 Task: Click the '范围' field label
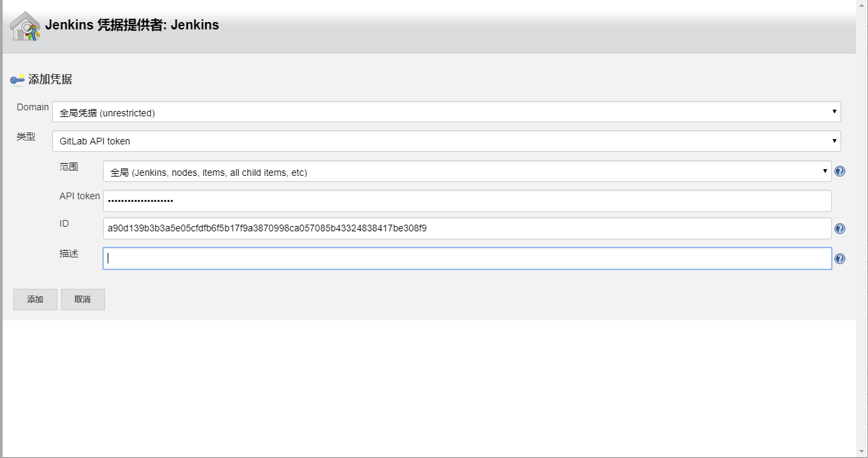pos(69,166)
